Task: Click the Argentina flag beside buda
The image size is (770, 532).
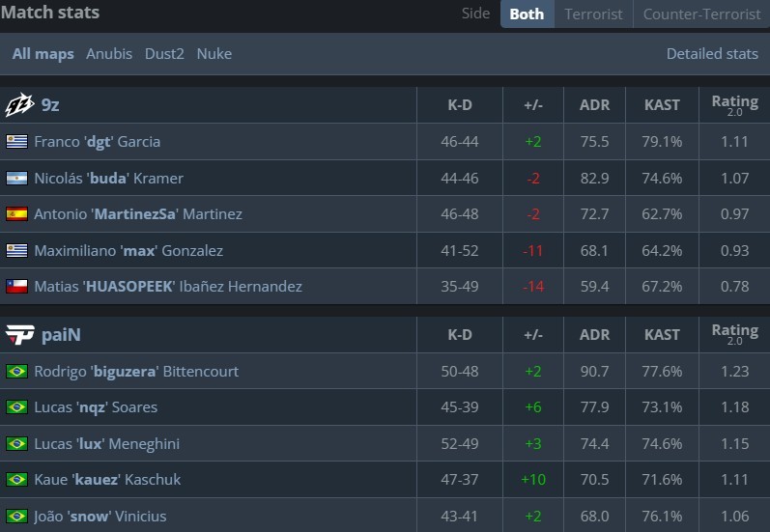Action: [16, 179]
